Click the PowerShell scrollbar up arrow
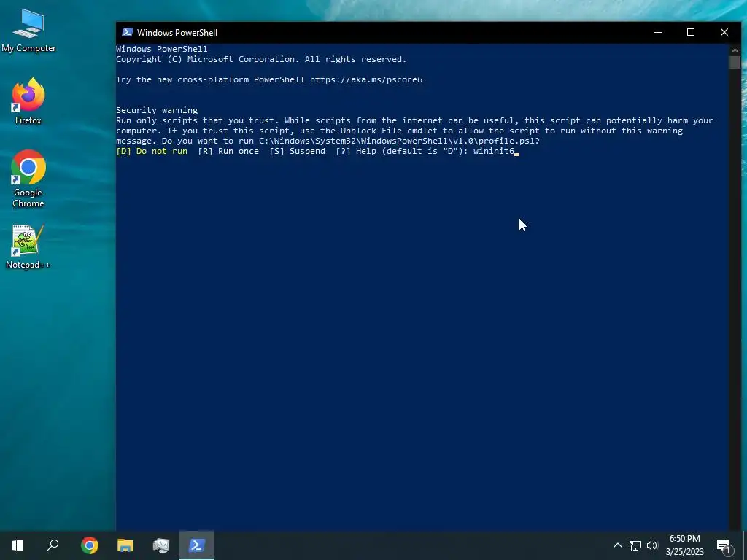The image size is (747, 560). pos(735,50)
